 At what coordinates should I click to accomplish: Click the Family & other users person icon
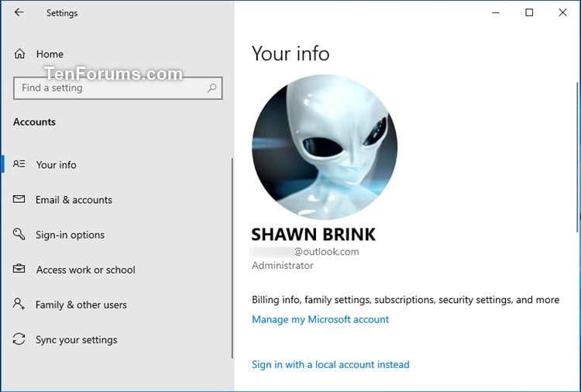(x=19, y=304)
